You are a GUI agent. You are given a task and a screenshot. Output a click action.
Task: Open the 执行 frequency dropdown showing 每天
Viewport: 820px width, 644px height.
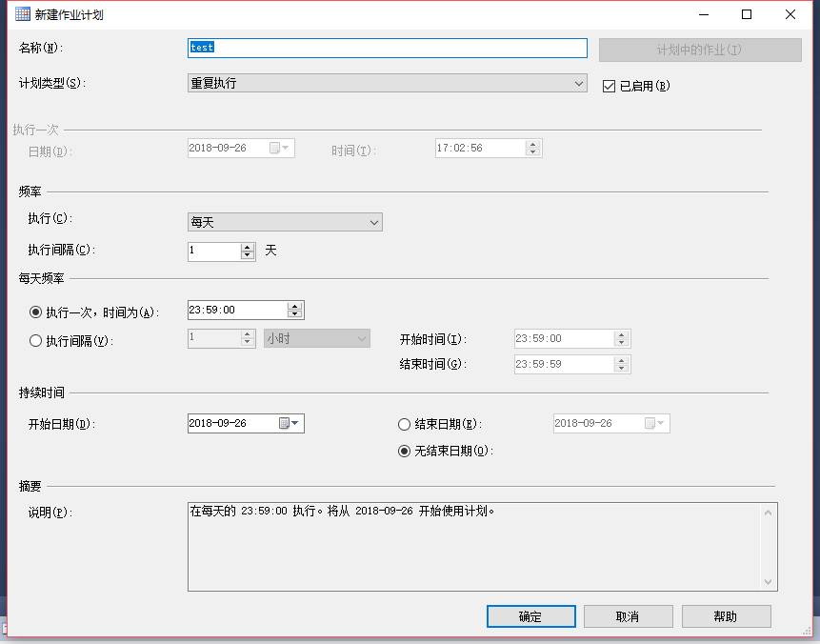[285, 222]
